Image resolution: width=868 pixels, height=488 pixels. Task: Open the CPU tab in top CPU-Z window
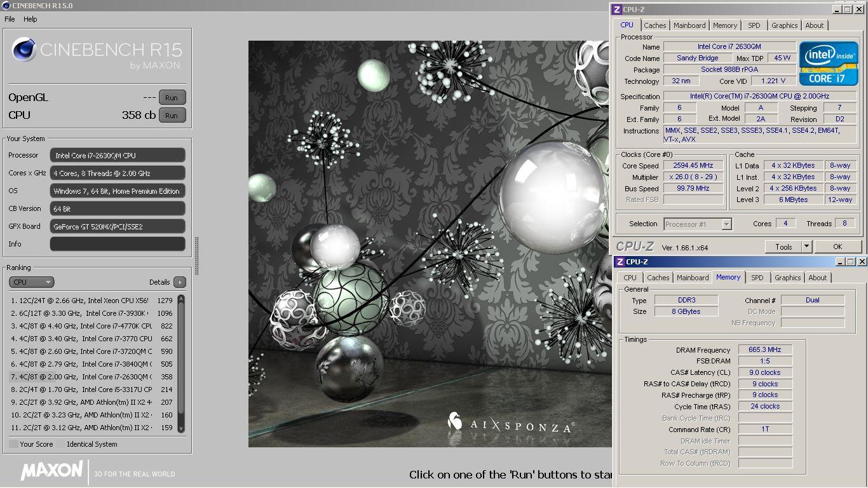click(x=627, y=25)
